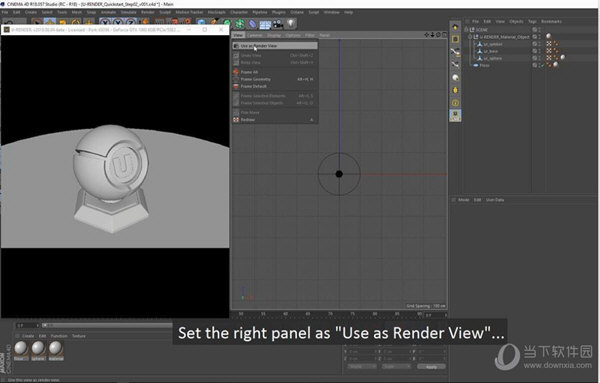Choose Frame Geometry in the View menu
The image size is (600, 383).
[x=275, y=79]
